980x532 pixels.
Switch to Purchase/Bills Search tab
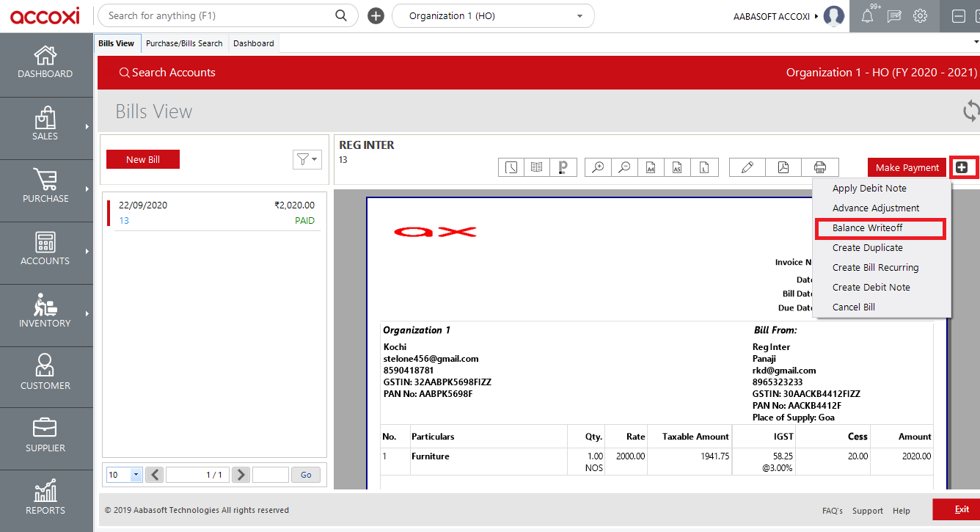pos(184,43)
